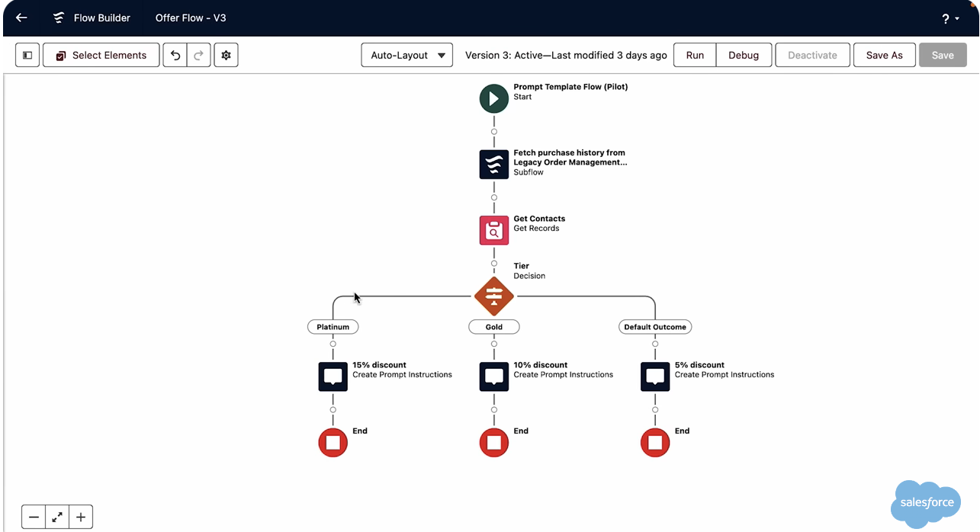
Task: Click the expand-to-fit zoom icon
Action: click(x=56, y=516)
